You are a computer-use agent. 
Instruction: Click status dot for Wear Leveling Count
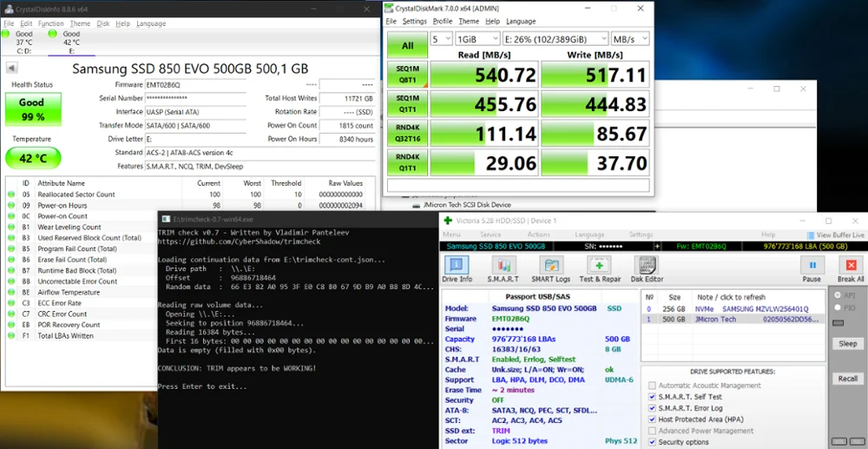tap(11, 227)
